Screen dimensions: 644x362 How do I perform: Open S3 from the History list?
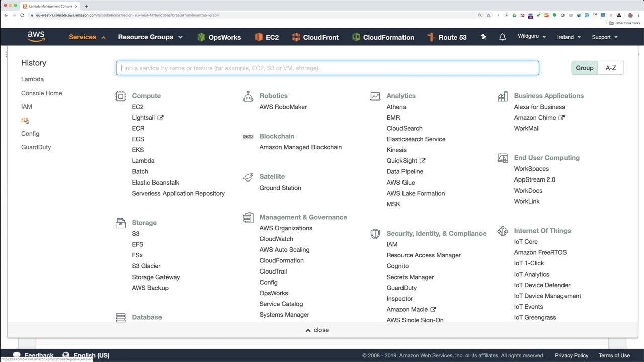25,120
